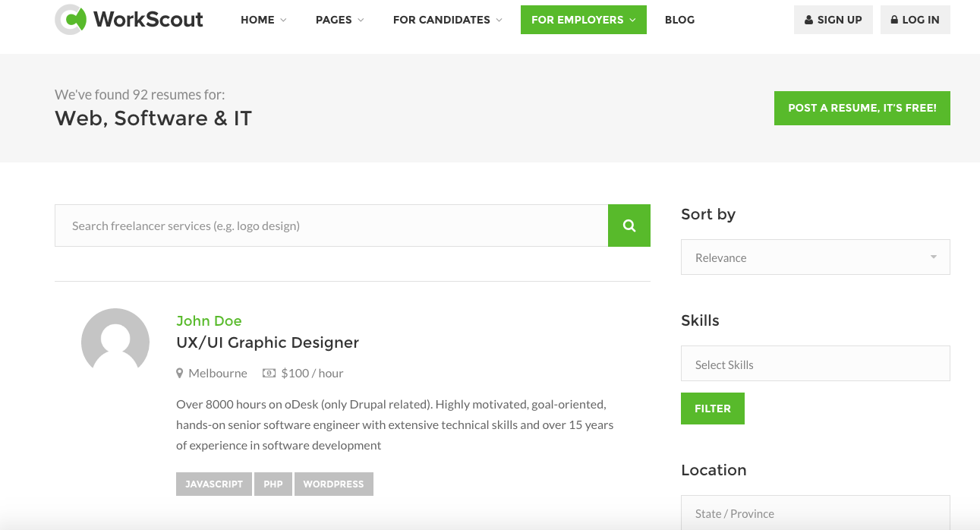Click the magnifying glass search button
Viewport: 980px width, 530px height.
tap(629, 226)
